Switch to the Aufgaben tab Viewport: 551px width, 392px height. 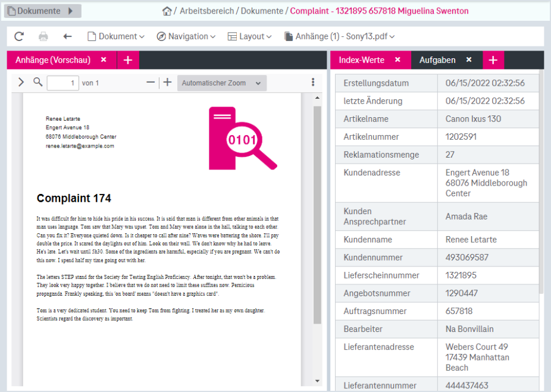pyautogui.click(x=437, y=60)
